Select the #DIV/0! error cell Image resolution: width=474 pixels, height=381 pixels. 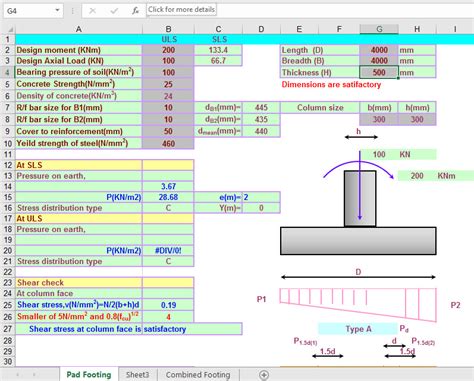[x=168, y=250]
